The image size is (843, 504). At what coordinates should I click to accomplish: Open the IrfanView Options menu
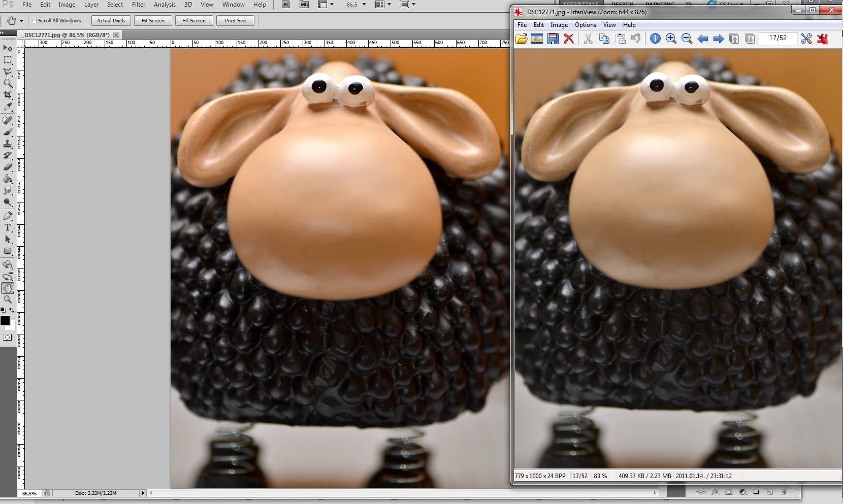pyautogui.click(x=586, y=25)
